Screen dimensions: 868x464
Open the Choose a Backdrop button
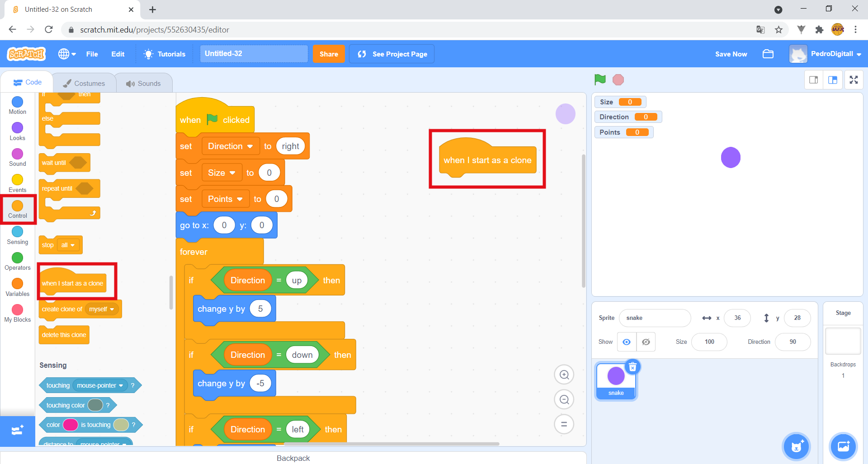843,447
